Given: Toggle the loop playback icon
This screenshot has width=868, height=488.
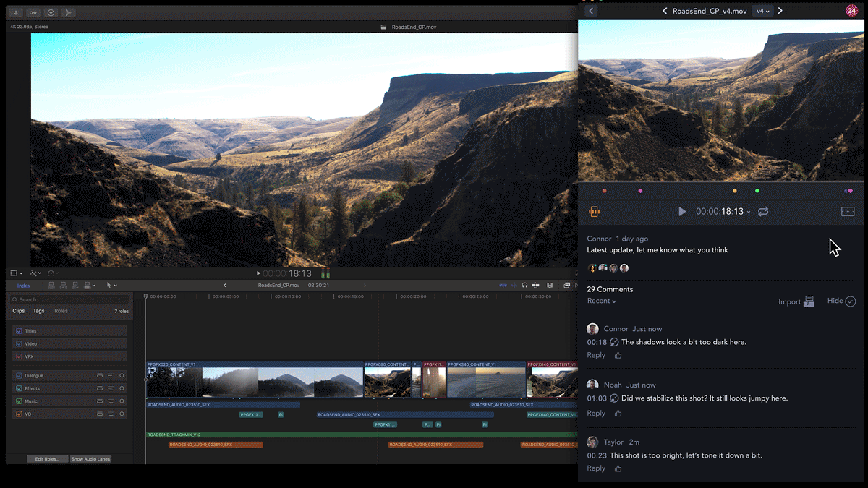Looking at the screenshot, I should [763, 212].
